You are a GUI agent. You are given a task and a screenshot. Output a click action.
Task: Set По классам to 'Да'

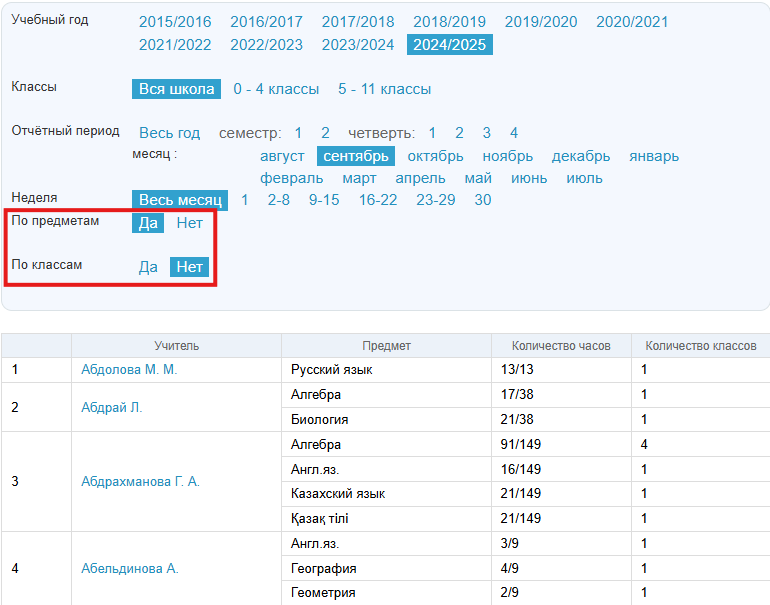coord(148,267)
